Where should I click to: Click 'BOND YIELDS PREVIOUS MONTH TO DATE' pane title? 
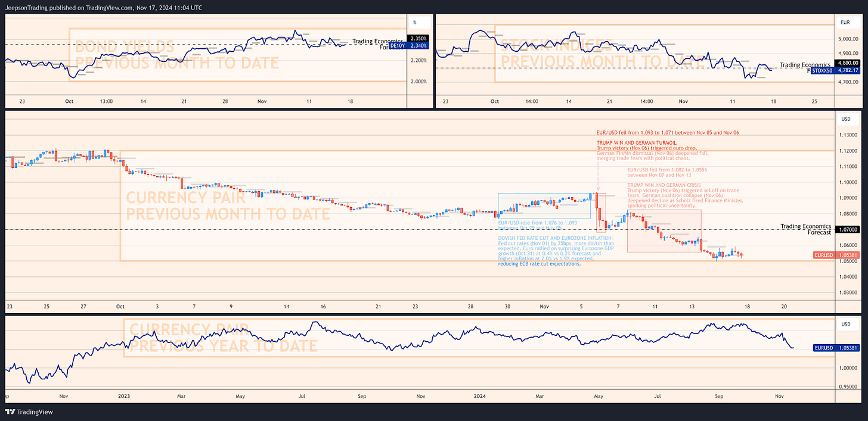pos(177,54)
